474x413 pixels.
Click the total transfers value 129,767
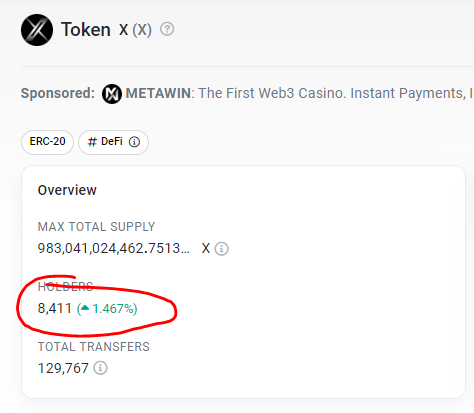[x=63, y=368]
